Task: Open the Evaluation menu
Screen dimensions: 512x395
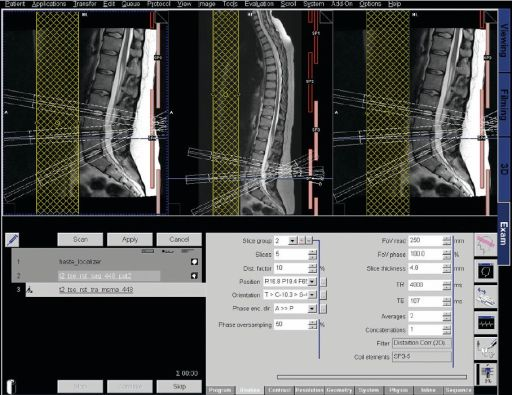Action: tap(259, 4)
